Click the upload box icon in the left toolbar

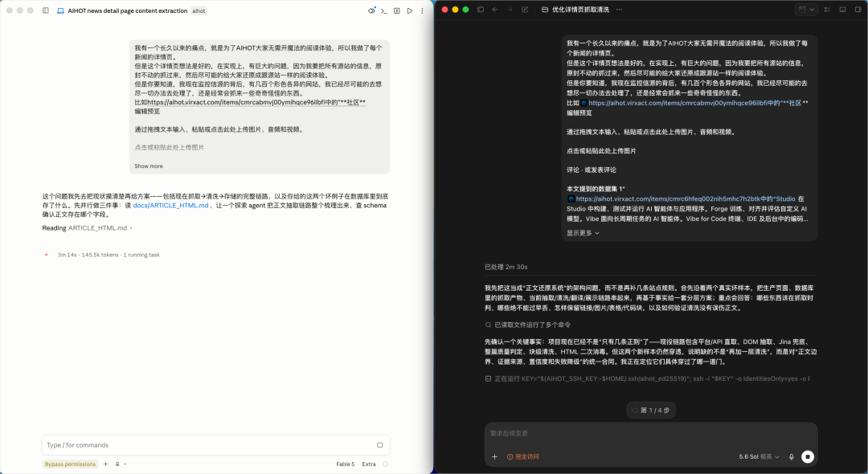(x=397, y=10)
